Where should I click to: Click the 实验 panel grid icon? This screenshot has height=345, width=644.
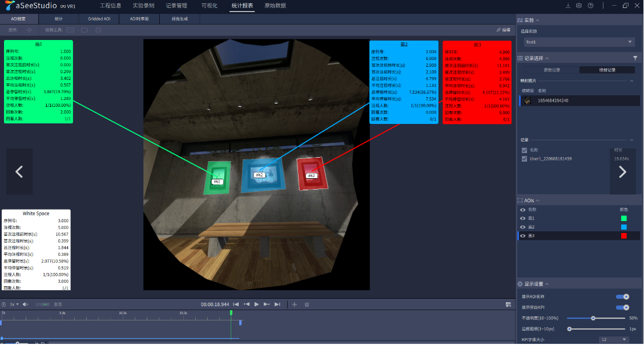pyautogui.click(x=520, y=20)
